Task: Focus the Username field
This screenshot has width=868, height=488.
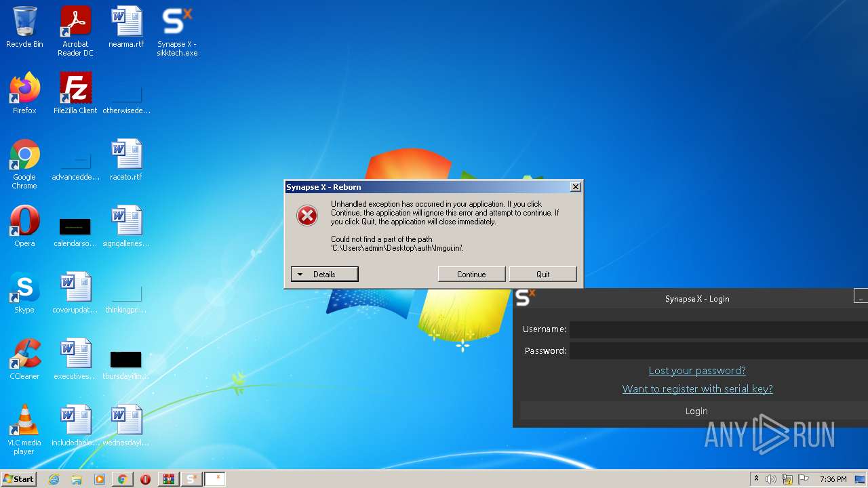Action: (718, 329)
